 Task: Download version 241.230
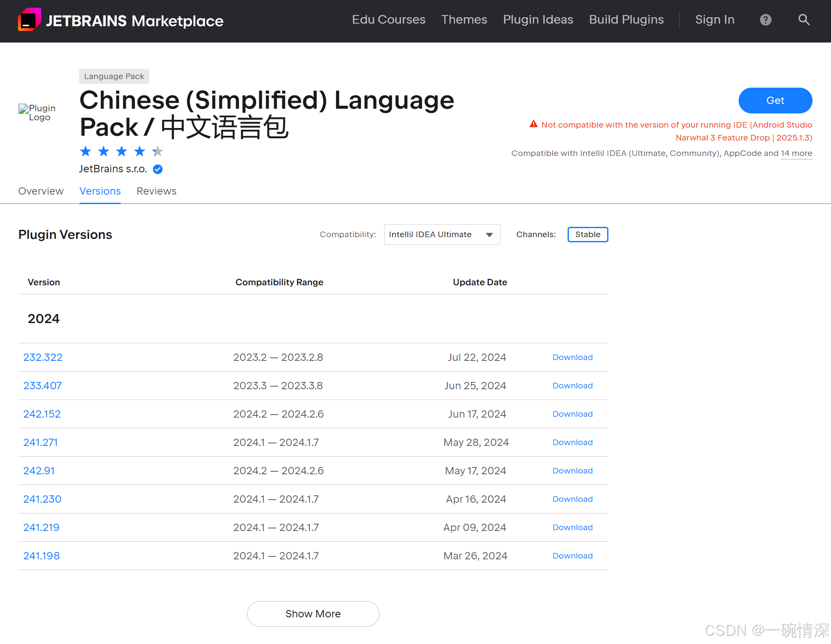pos(572,499)
